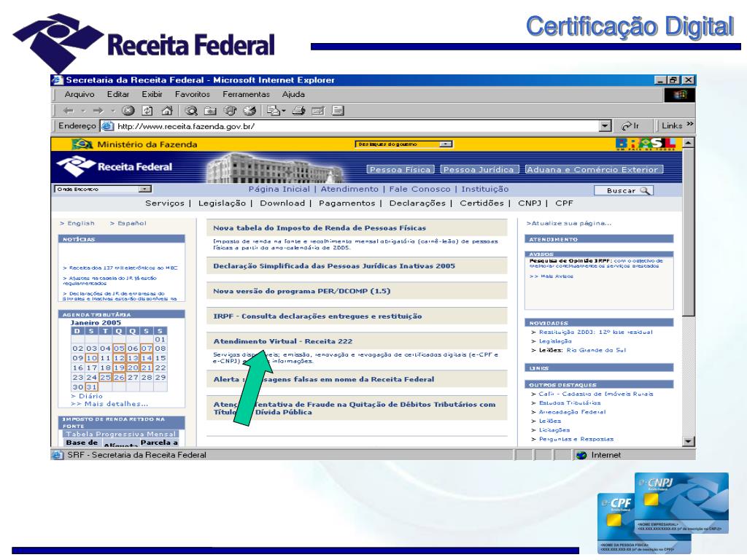Go to Fale Conosco page

point(419,189)
